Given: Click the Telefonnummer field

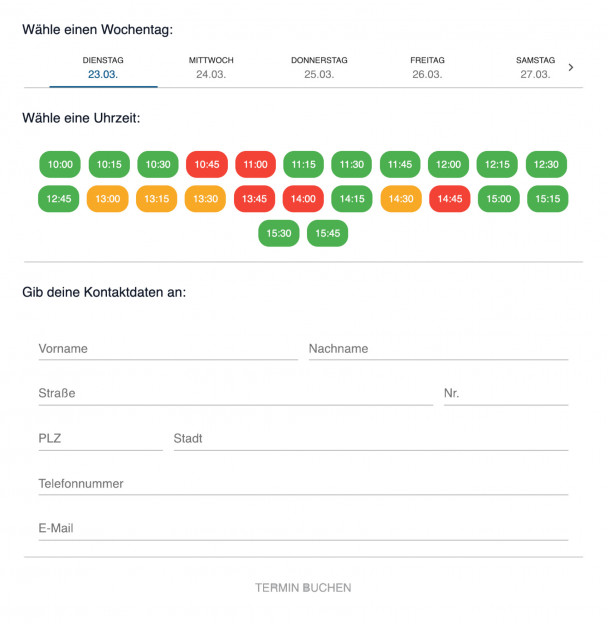Looking at the screenshot, I should point(303,484).
